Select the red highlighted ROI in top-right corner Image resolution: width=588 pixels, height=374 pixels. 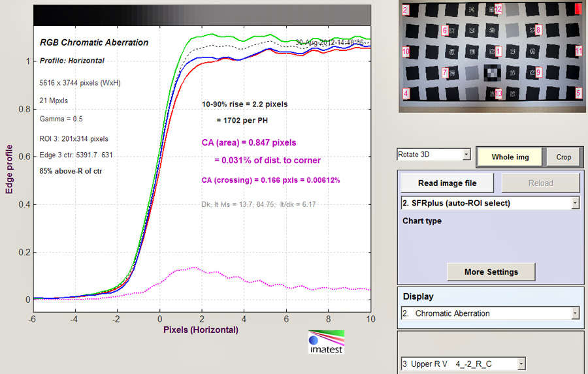coord(578,8)
